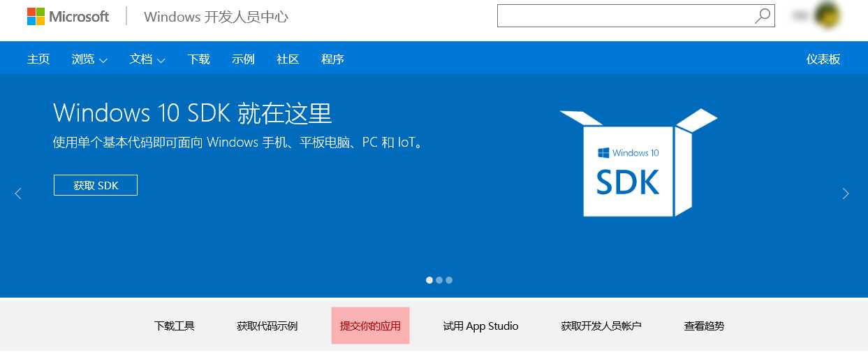Click the Windows 10 SDK 就在这里 headline

(193, 112)
